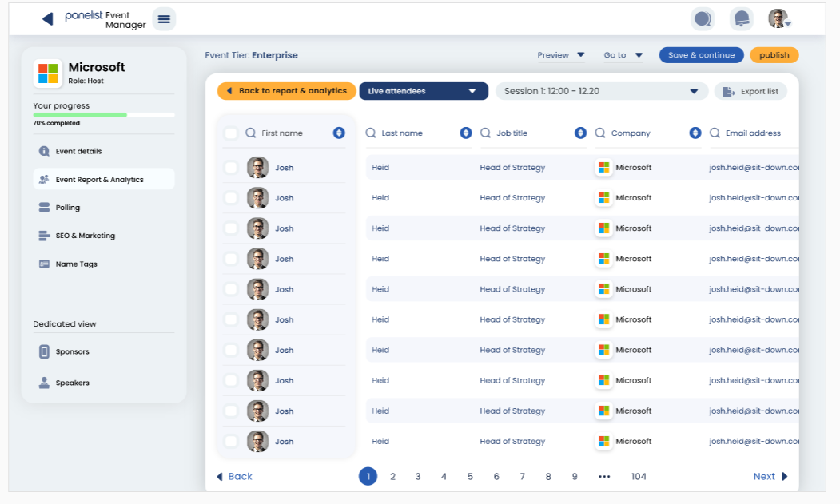
Task: Go to page 4
Action: pyautogui.click(x=444, y=477)
